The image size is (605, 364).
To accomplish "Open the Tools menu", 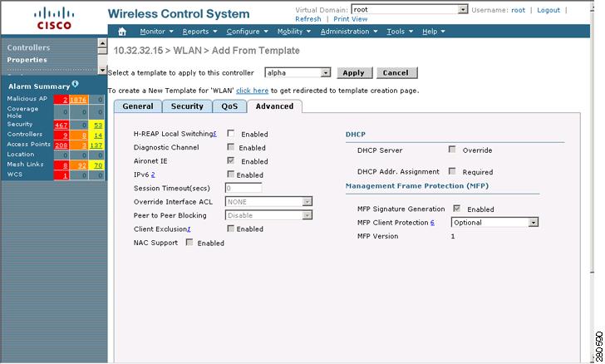I will (400, 32).
